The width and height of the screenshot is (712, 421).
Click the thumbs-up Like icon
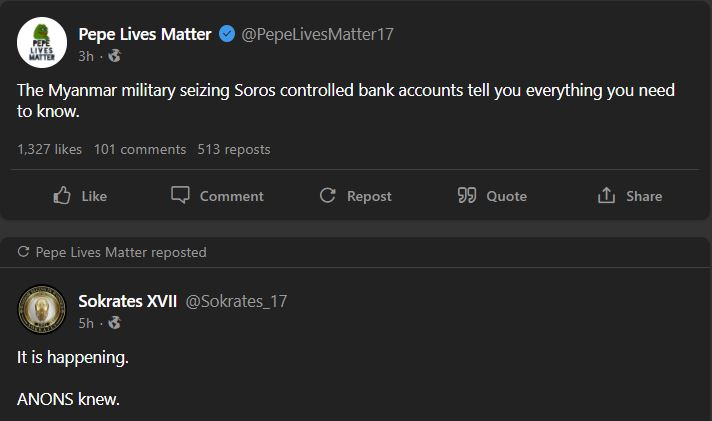[x=62, y=196]
